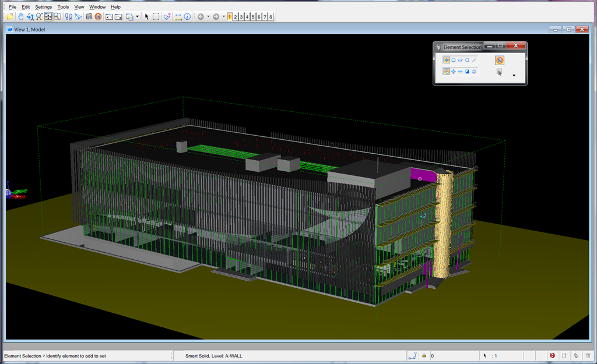Open the View Previous dropdown arrow
The width and height of the screenshot is (597, 364).
208,17
